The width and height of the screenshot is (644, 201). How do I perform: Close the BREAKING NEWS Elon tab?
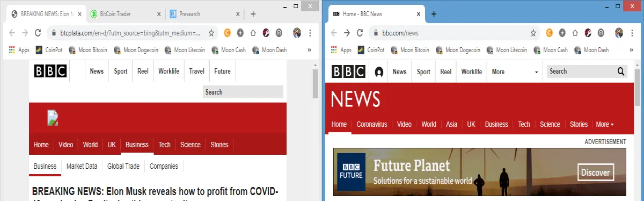pyautogui.click(x=80, y=14)
